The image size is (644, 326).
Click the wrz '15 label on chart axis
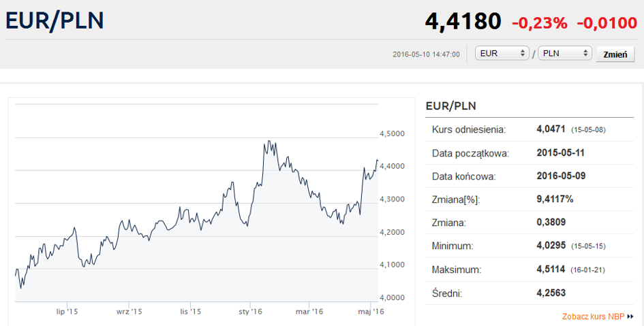129,312
